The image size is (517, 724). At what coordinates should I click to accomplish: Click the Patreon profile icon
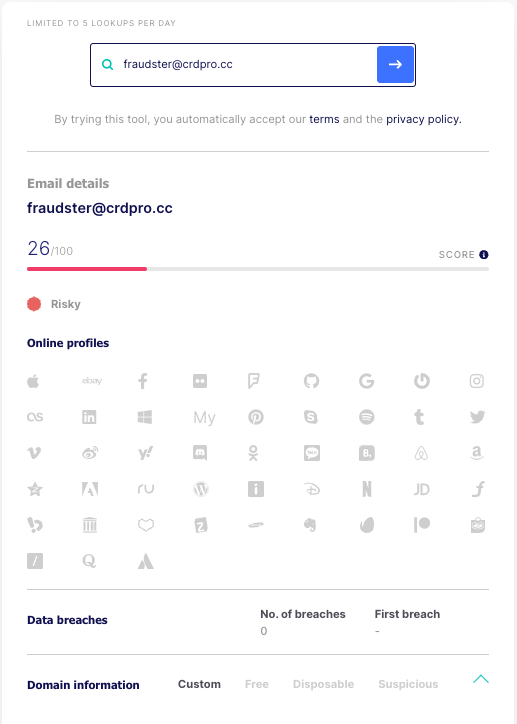tap(422, 525)
